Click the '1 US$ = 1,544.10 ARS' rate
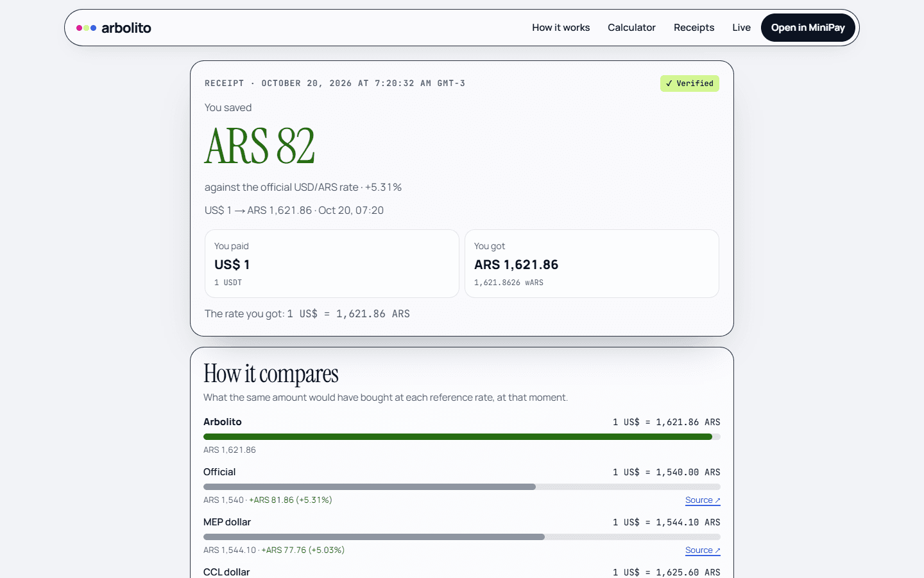Viewport: 924px width, 578px height. pos(667,522)
